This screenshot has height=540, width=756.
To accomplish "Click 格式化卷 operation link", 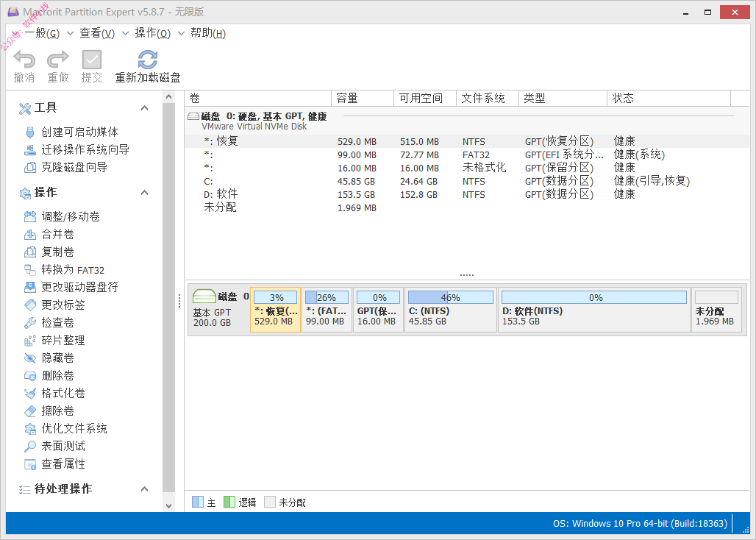I will [63, 394].
